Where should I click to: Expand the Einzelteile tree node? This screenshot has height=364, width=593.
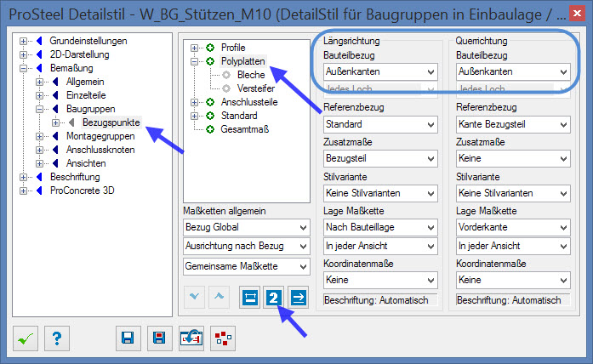[39, 95]
